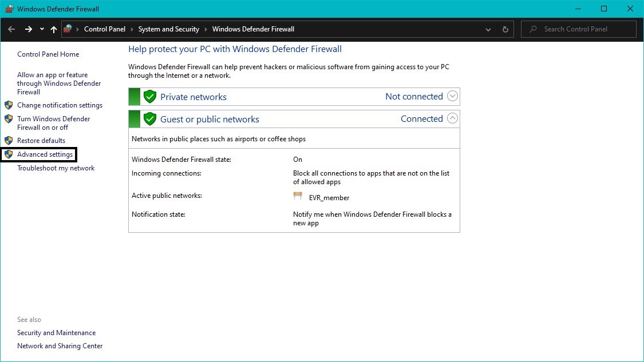
Task: Click the Control Panel icon in address bar
Action: tap(68, 29)
